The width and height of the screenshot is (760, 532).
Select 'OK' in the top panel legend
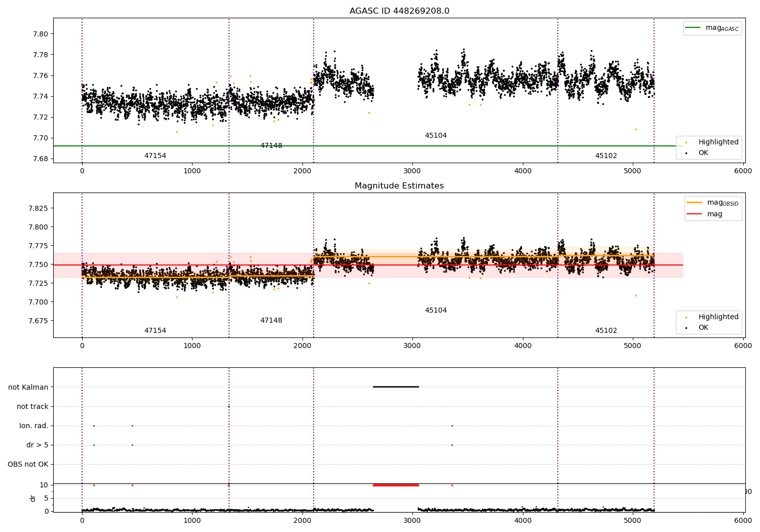coord(703,153)
